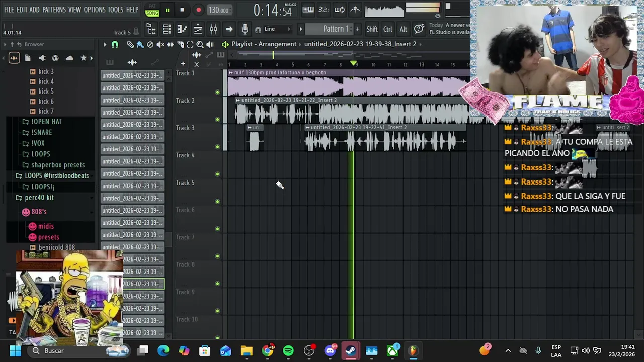Open the playlist options arrow menu
The width and height of the screenshot is (644, 362).
[x=105, y=44]
